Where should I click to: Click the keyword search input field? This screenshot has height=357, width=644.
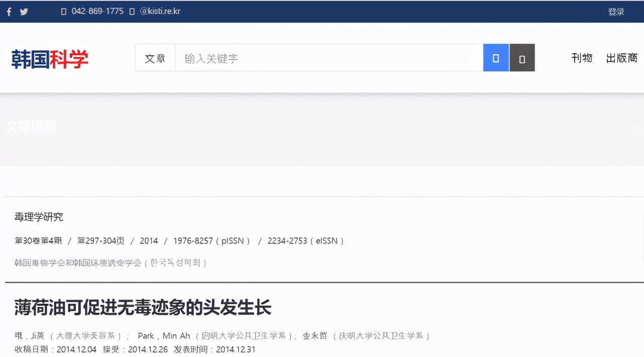pyautogui.click(x=327, y=57)
